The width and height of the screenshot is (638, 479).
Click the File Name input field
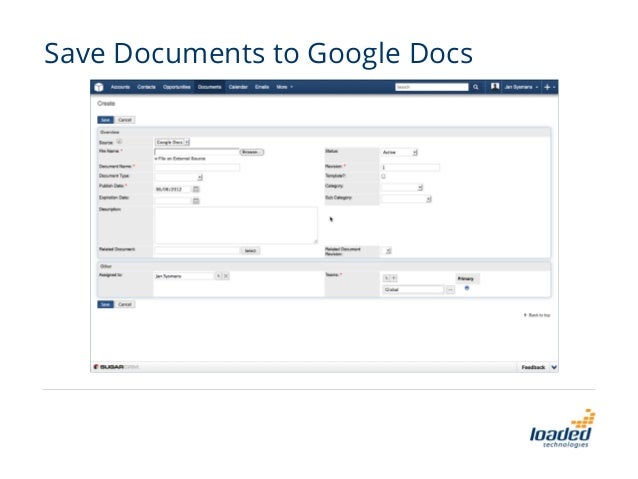(197, 152)
